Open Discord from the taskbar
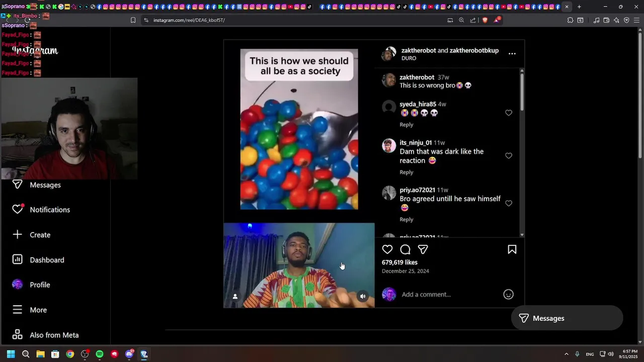This screenshot has height=362, width=644. (129, 354)
